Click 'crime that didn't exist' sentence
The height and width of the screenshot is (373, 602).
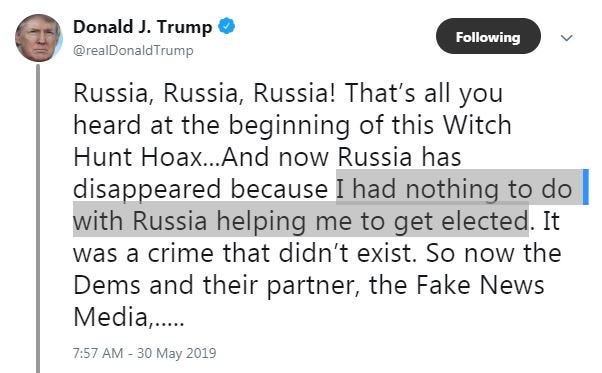[282, 253]
